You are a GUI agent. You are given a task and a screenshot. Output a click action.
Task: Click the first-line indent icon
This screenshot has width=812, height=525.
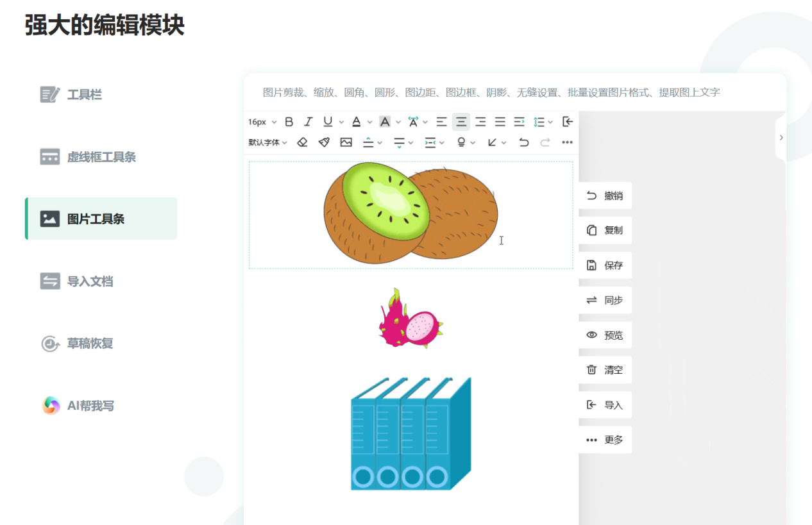point(520,122)
